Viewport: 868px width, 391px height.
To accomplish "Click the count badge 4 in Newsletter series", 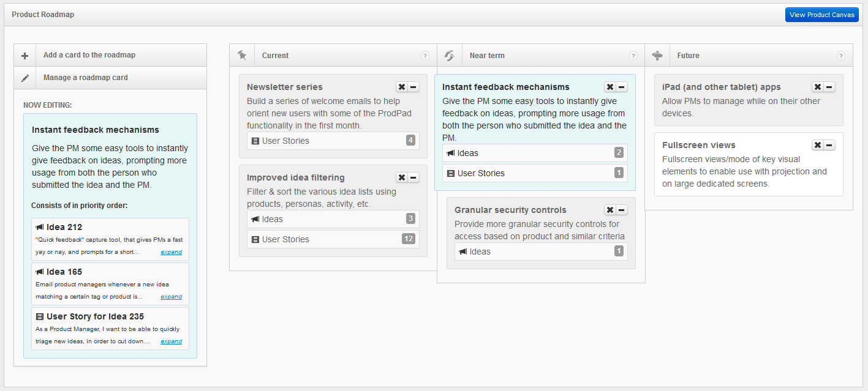I will 410,141.
